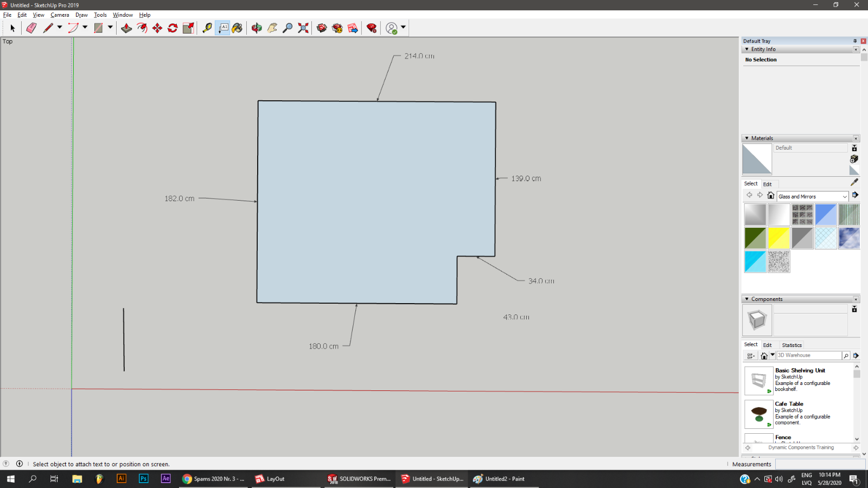Choose the Scale tool
Viewport: 868px width, 488px height.
click(x=188, y=28)
